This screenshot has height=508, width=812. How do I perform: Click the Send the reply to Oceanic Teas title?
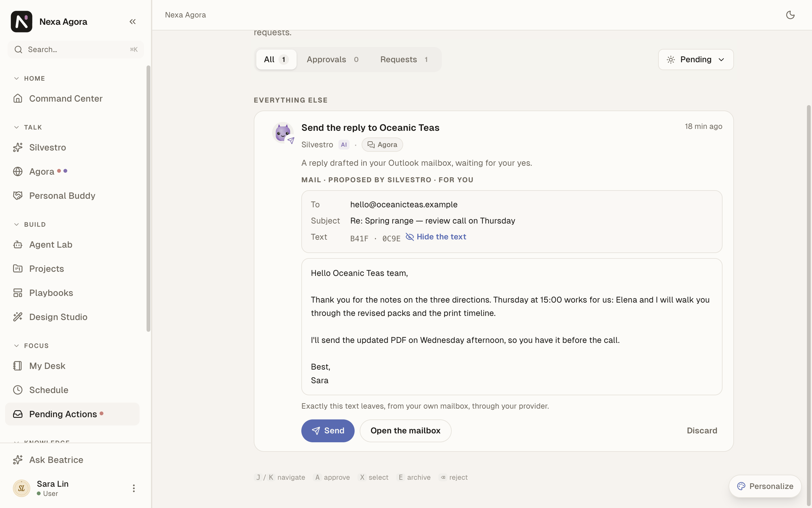pos(370,128)
